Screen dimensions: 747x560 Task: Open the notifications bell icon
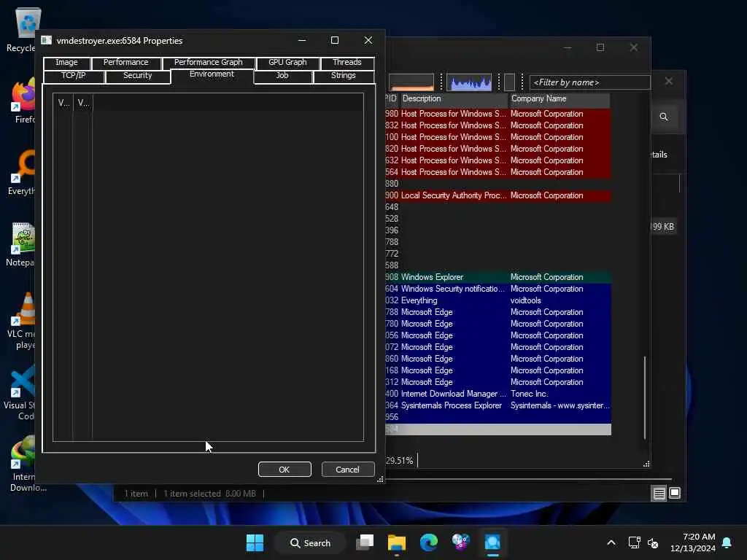[727, 542]
